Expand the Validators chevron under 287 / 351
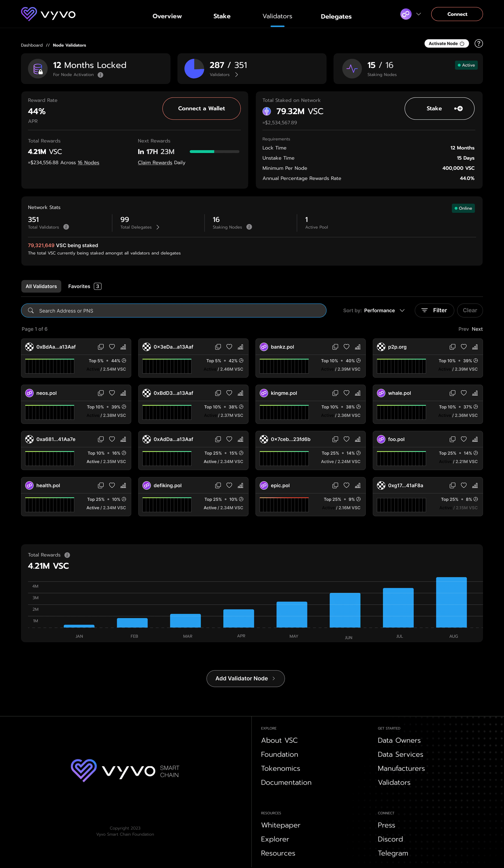 tap(236, 75)
